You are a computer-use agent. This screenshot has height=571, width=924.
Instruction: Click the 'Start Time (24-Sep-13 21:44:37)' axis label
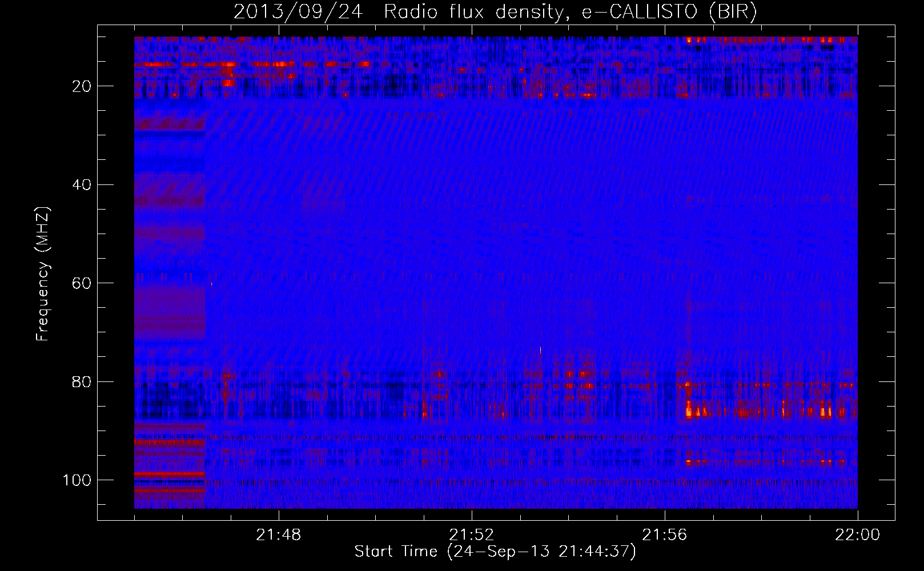click(495, 552)
